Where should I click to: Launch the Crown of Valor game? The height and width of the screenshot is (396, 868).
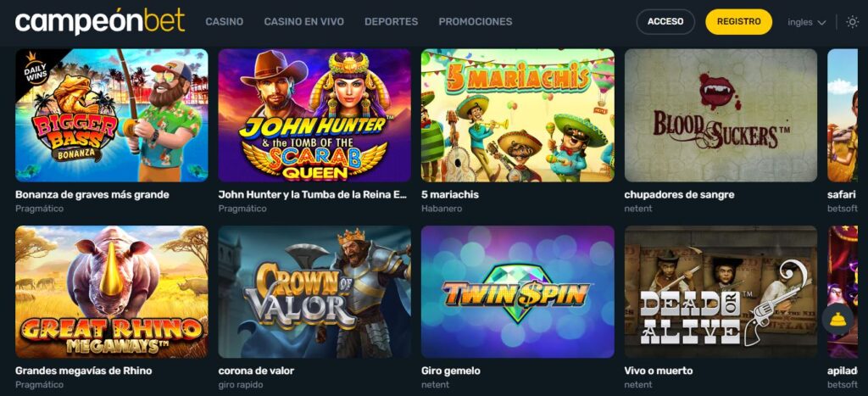(x=314, y=292)
